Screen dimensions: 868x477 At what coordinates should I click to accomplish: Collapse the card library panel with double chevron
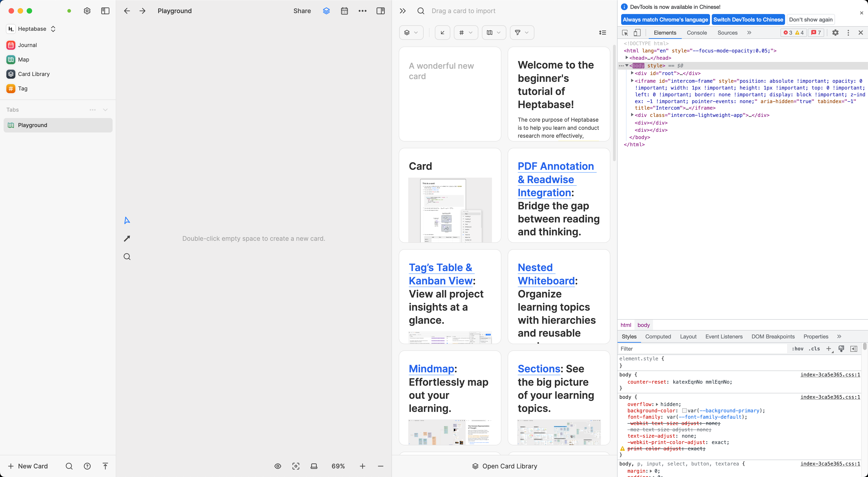[403, 11]
